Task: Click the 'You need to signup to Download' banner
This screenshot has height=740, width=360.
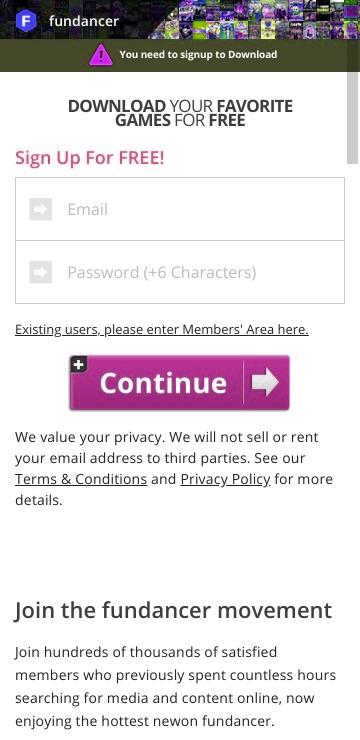Action: tap(180, 55)
